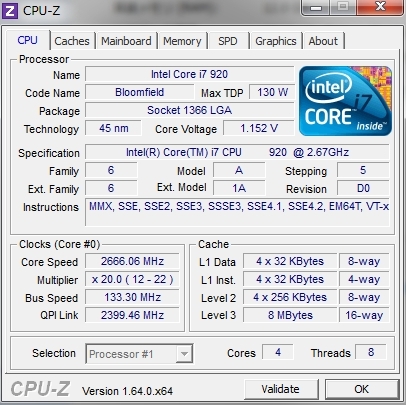
Task: Click the Instructions list box
Action: point(237,212)
